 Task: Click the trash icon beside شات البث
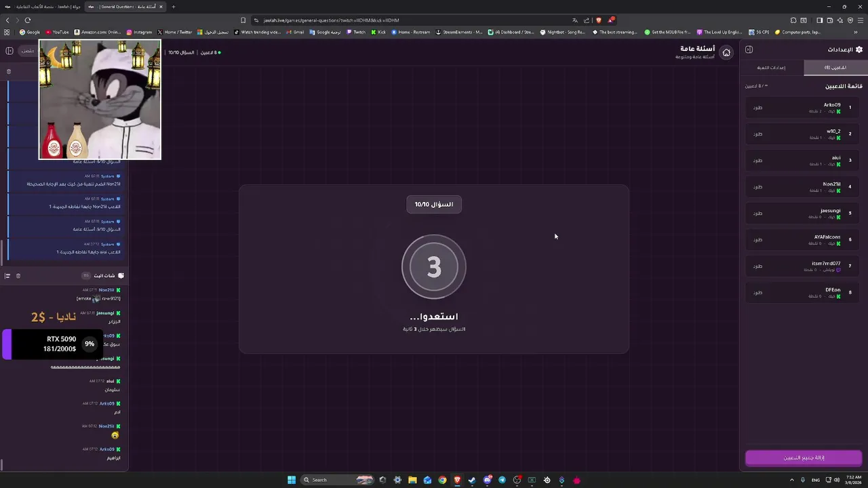click(x=18, y=276)
